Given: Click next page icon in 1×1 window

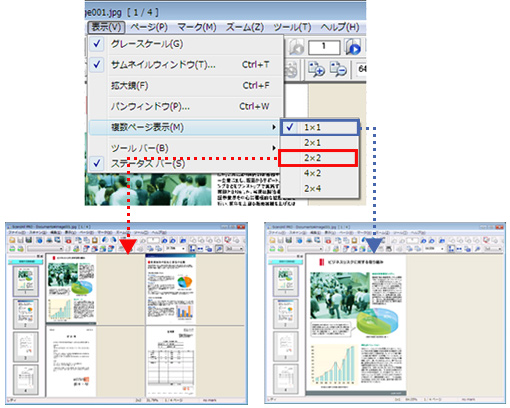Looking at the screenshot, I should point(423,240).
